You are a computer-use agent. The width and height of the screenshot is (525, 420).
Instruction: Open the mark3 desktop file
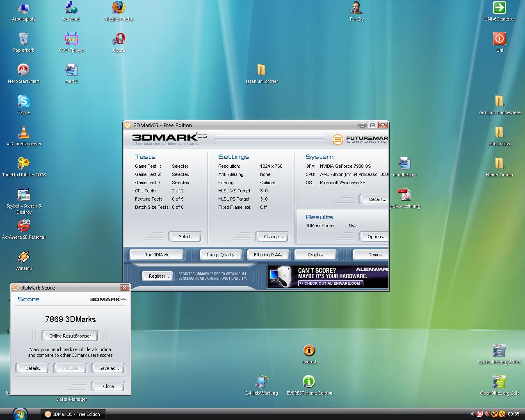[x=71, y=74]
